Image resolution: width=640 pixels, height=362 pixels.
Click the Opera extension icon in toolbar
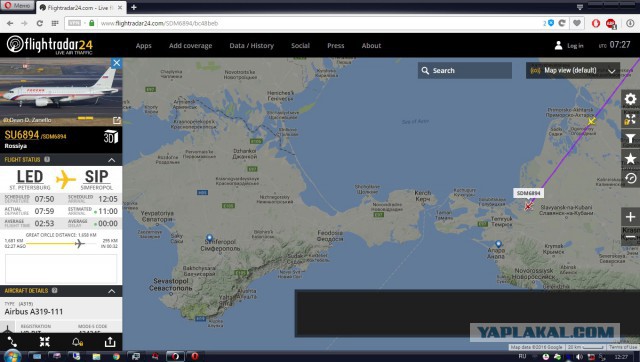(x=596, y=23)
